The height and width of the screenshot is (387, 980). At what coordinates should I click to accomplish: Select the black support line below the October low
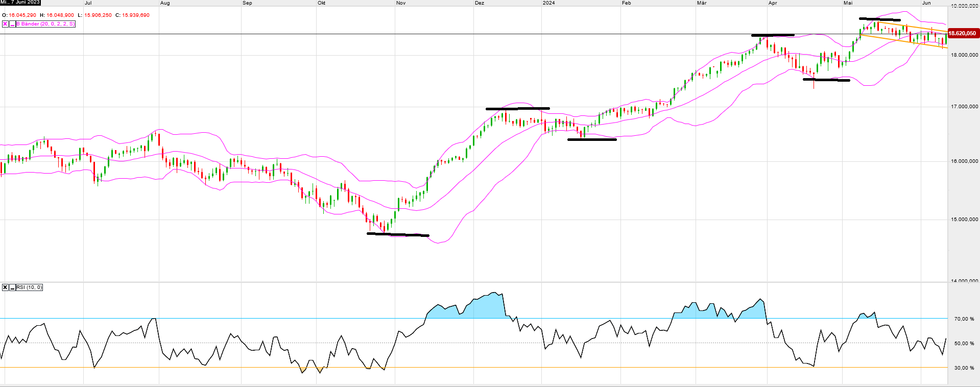click(x=398, y=234)
